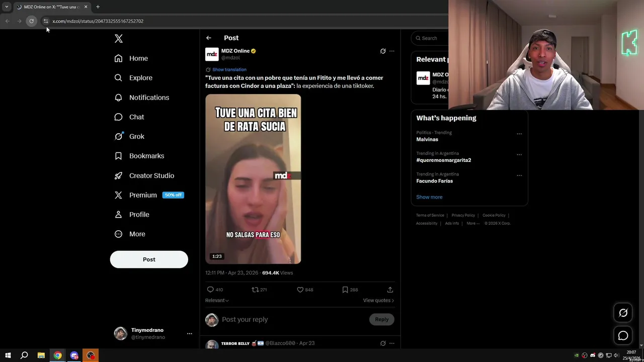Click the MDZ Online profile avatar on post

(212, 54)
